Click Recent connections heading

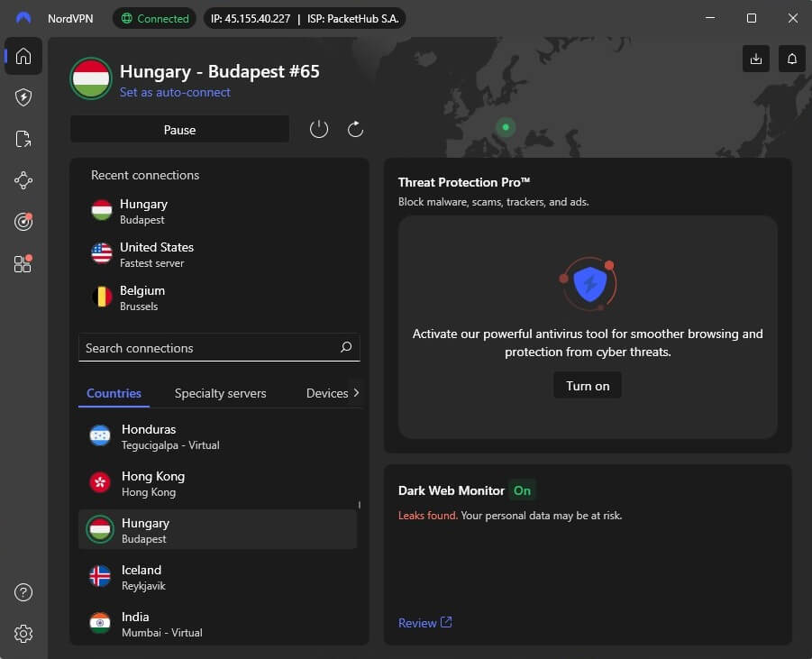145,175
